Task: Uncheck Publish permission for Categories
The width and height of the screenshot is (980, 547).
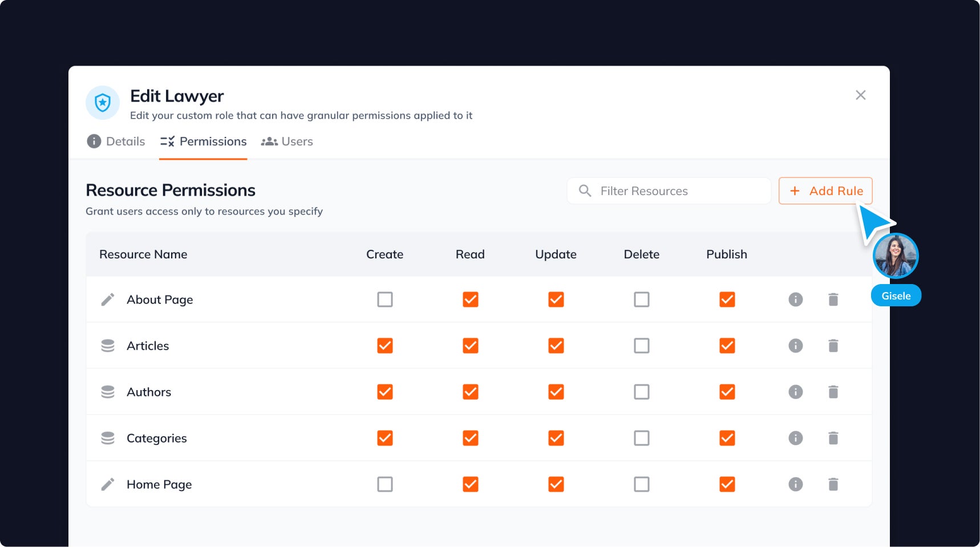Action: pos(727,438)
